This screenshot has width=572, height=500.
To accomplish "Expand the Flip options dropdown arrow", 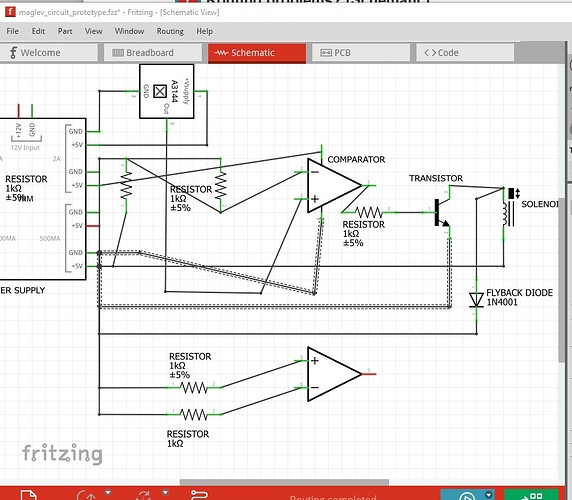I will (x=165, y=492).
